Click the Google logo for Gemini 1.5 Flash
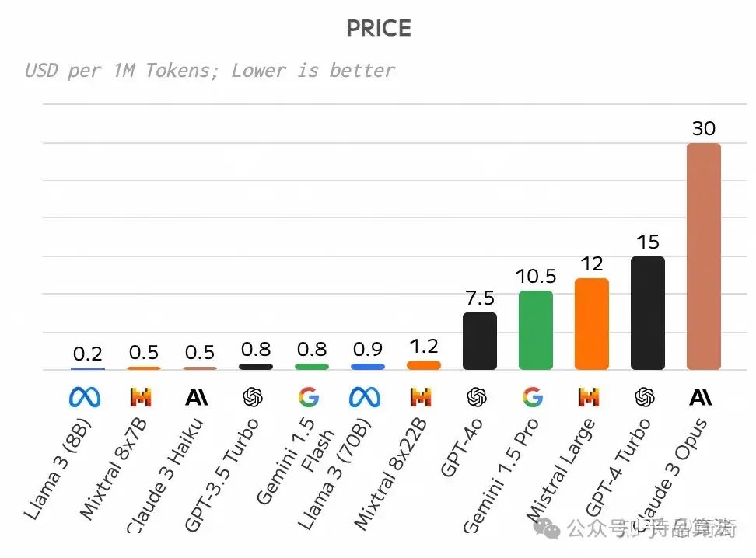 [309, 398]
